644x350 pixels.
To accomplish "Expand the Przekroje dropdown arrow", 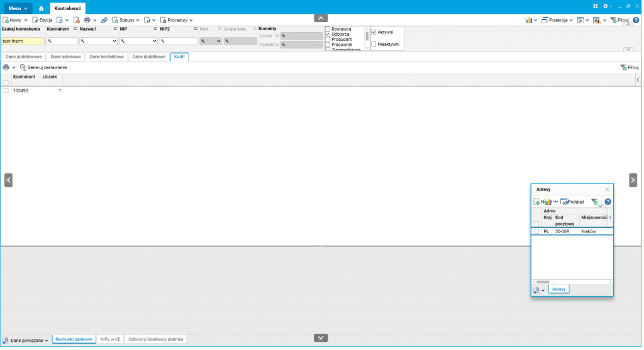I will point(571,20).
